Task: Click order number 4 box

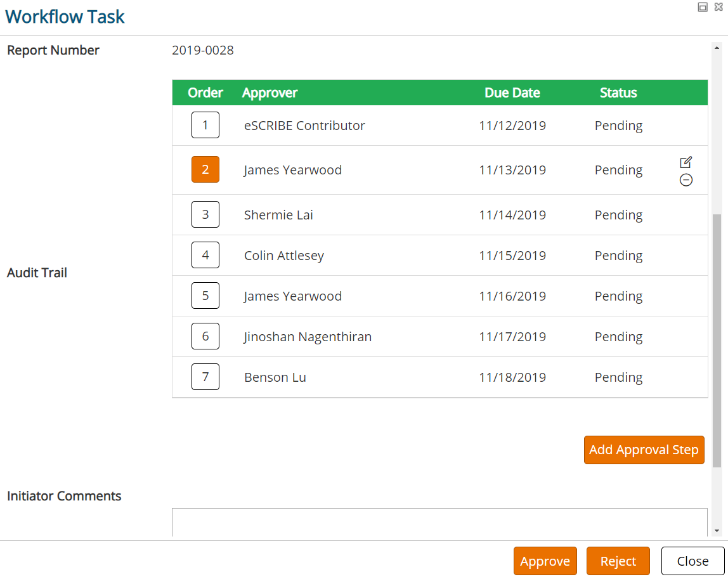Action: point(205,255)
